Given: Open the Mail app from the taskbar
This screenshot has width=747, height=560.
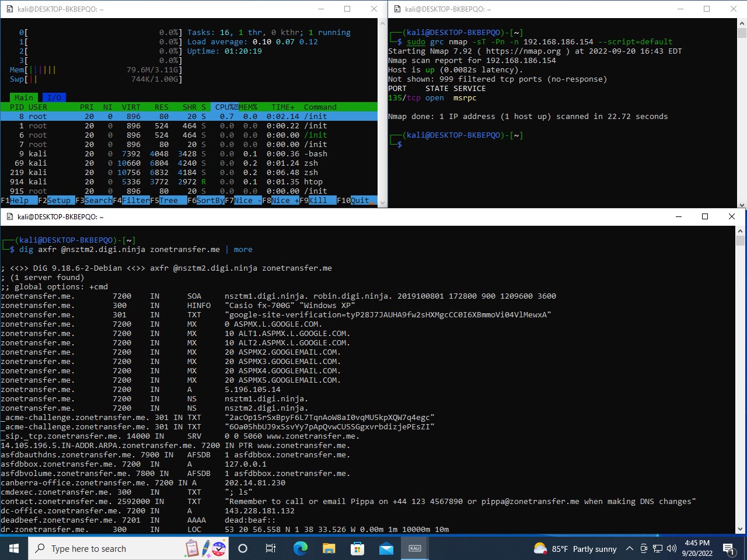Looking at the screenshot, I should [x=386, y=548].
